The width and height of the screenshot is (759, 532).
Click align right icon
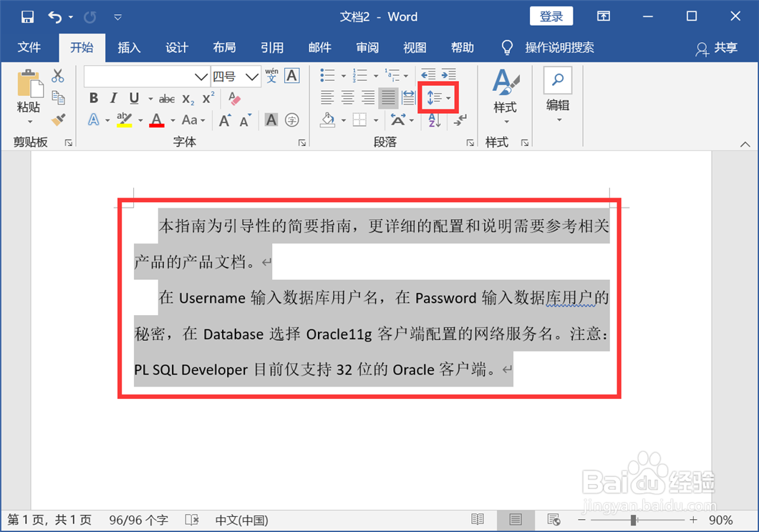tap(368, 97)
